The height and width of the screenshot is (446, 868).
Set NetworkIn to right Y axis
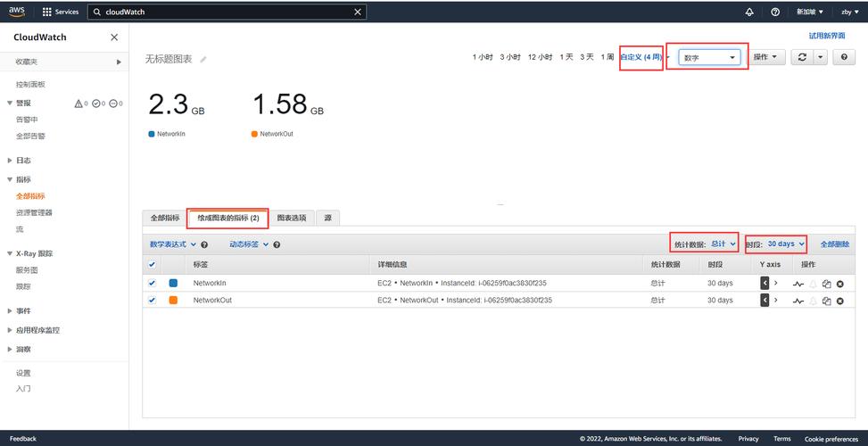[x=776, y=283]
